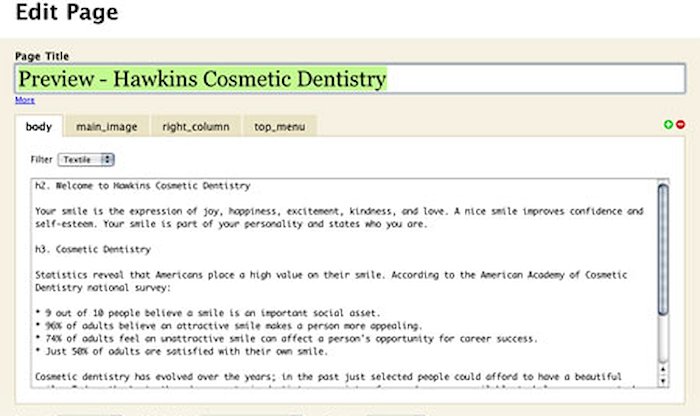Viewport: 700px width, 416px height.
Task: Click the scrollbar up arrow
Action: 663,369
